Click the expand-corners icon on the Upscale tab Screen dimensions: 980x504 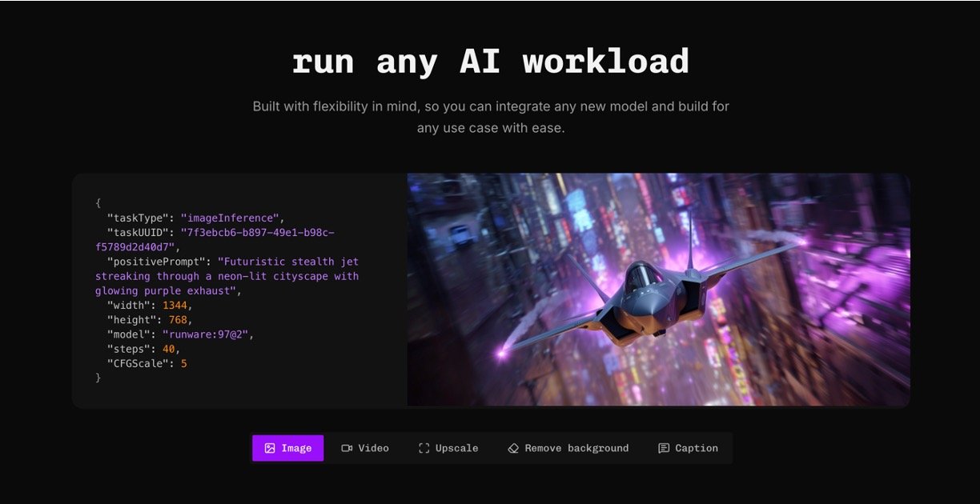[424, 448]
